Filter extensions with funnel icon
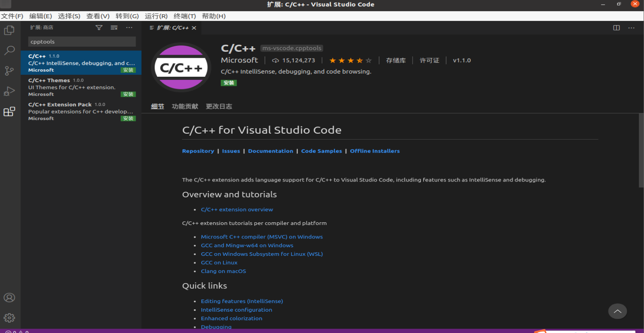 coord(99,28)
